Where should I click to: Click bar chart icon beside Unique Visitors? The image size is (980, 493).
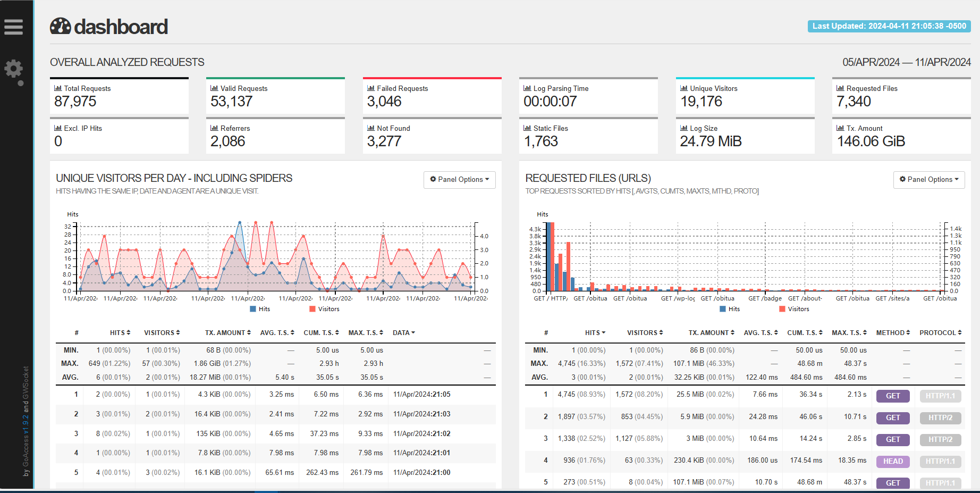pos(684,88)
